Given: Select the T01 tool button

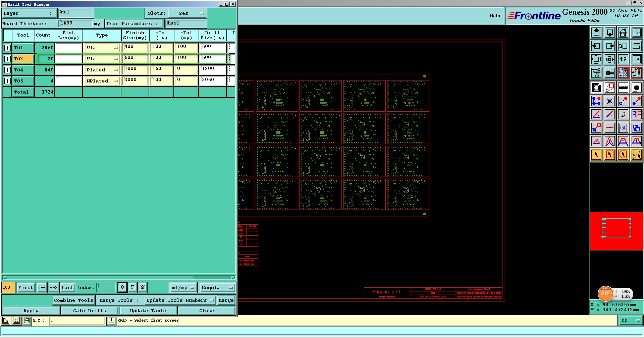Looking at the screenshot, I should [x=23, y=48].
